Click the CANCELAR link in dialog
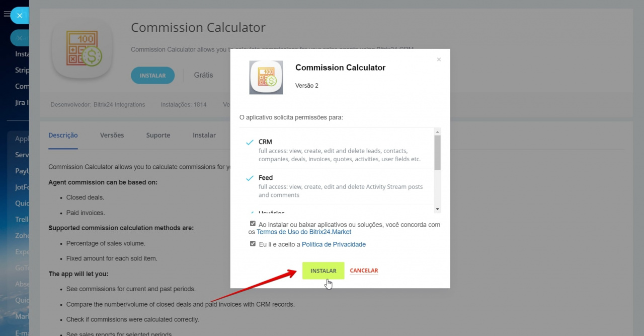This screenshot has height=336, width=644. [364, 271]
